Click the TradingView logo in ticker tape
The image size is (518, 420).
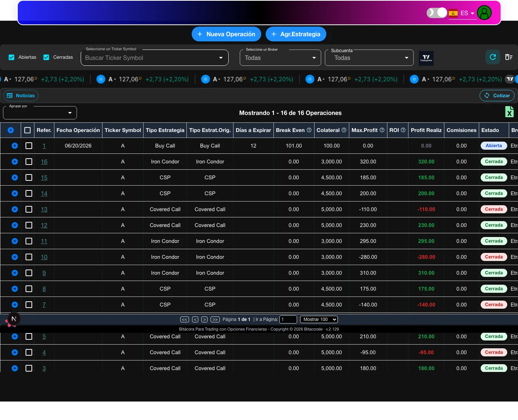coord(510,79)
